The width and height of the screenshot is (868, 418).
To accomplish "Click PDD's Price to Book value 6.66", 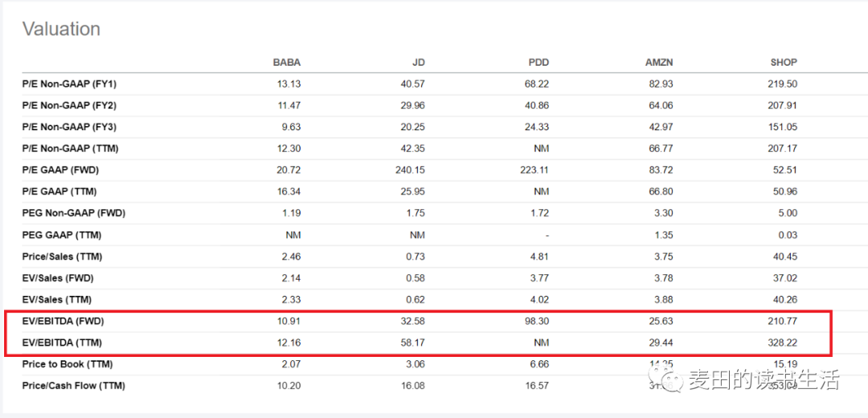I will tap(540, 364).
